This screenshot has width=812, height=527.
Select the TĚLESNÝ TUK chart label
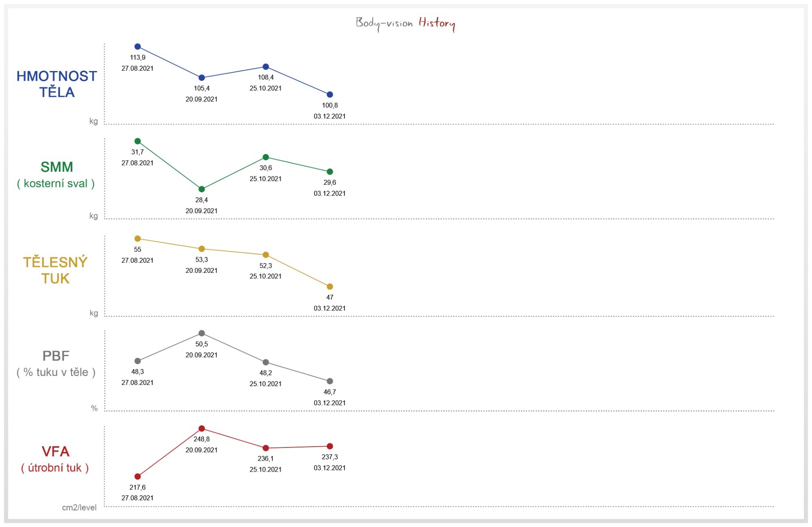tap(55, 270)
